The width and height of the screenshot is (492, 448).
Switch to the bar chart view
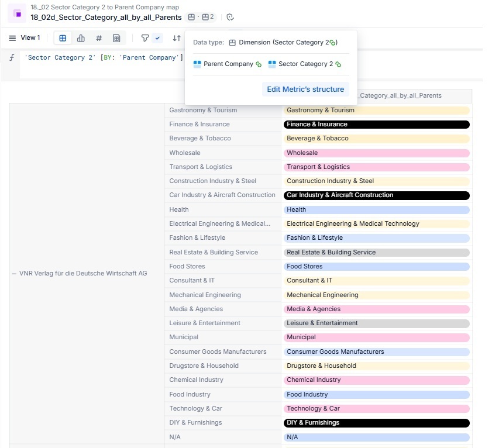coord(81,38)
